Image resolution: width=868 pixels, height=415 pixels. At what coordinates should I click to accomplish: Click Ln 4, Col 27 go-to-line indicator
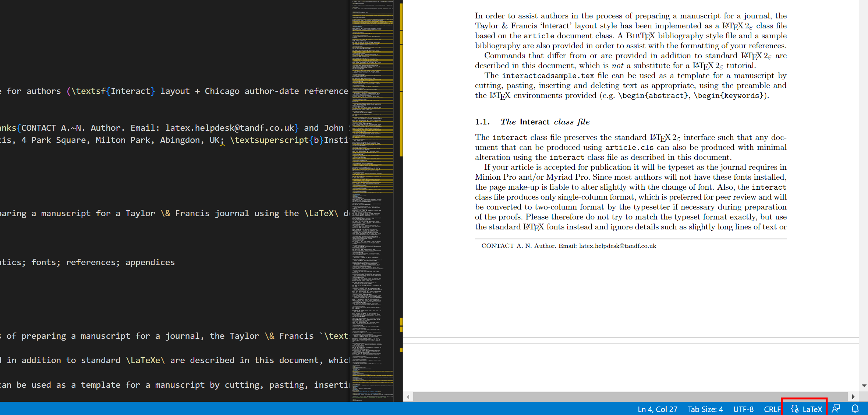(657, 409)
